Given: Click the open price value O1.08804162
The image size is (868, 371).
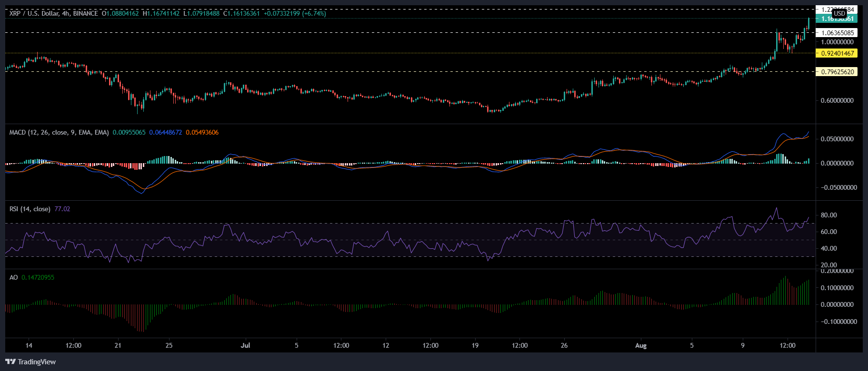Looking at the screenshot, I should (120, 13).
